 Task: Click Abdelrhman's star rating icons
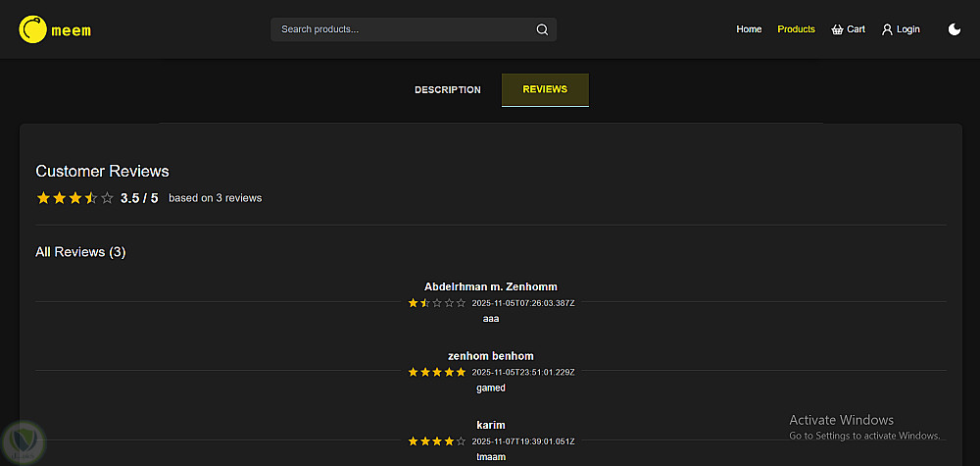[x=437, y=303]
